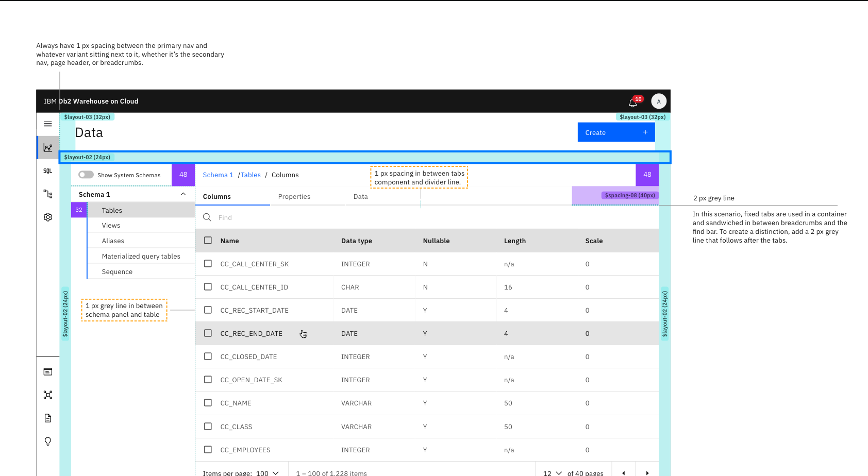Click the Create button
Viewport: 868px width, 476px height.
(x=616, y=132)
